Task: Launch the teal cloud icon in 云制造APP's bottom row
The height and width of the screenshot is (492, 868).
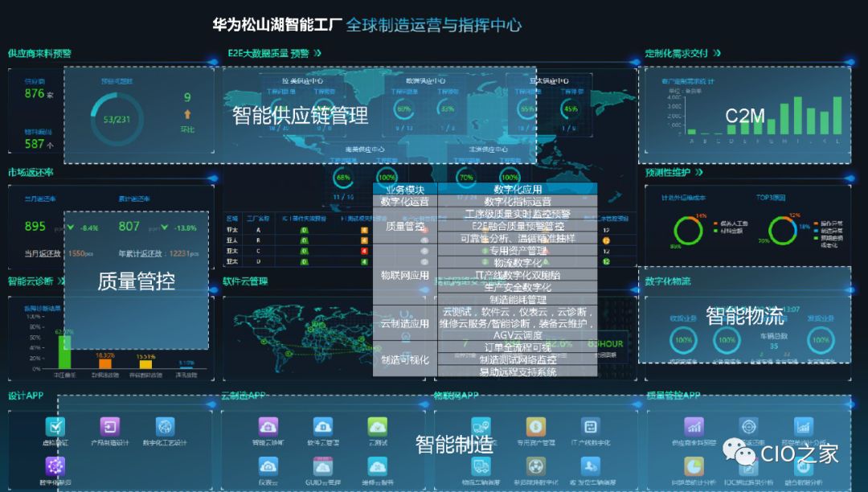Action: pyautogui.click(x=378, y=466)
